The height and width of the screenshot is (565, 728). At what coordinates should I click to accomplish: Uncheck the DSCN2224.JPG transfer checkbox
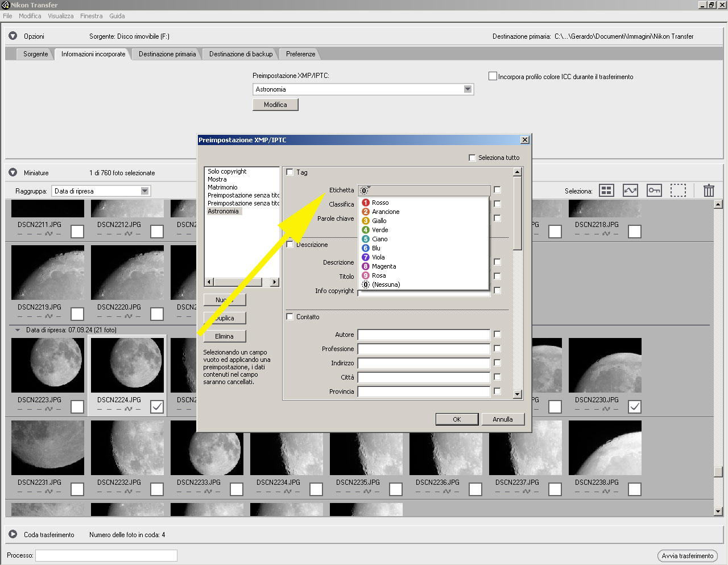(157, 407)
